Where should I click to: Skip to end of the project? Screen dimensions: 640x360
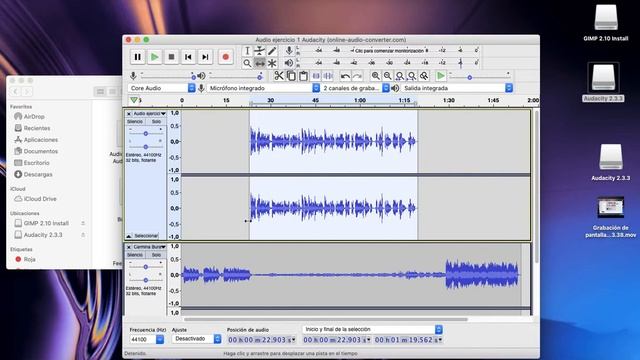pos(205,57)
